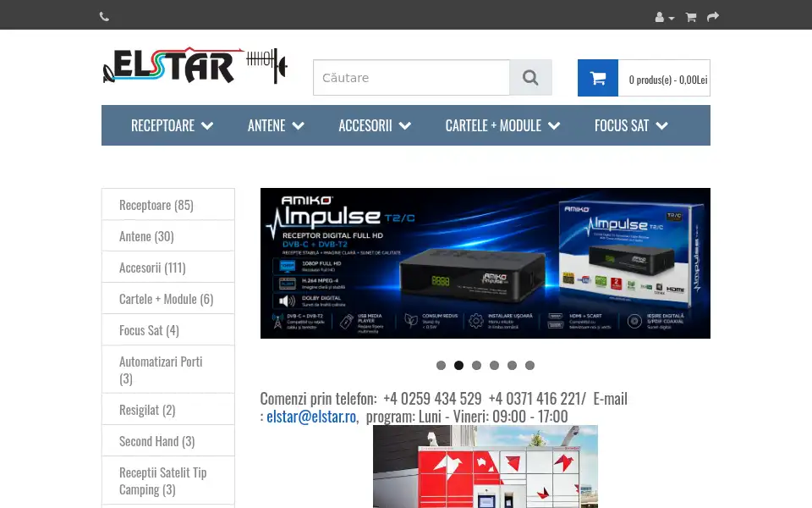Click the parcel locker image

486,467
